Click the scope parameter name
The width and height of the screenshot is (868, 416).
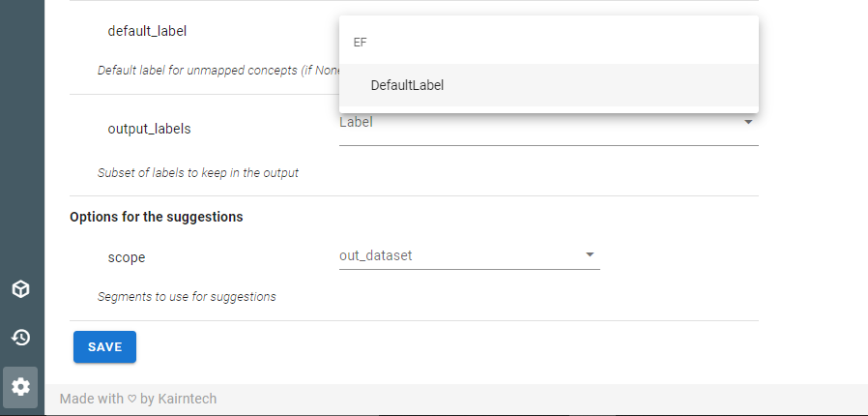tap(127, 257)
